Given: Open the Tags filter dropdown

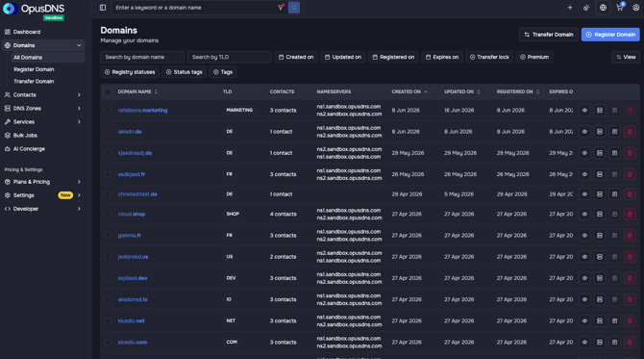Looking at the screenshot, I should point(223,72).
